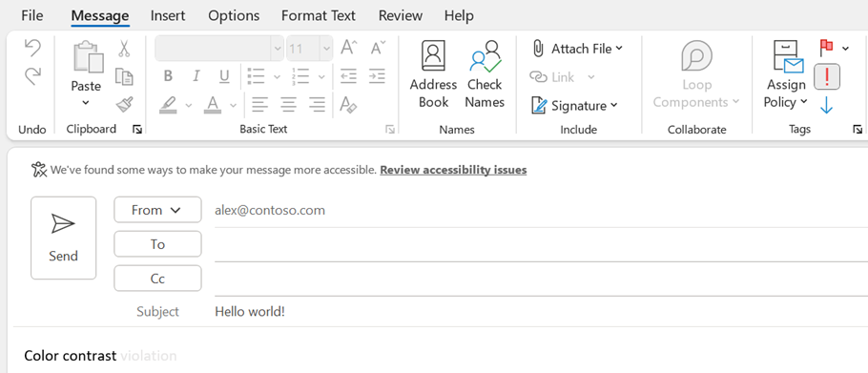The width and height of the screenshot is (868, 373).
Task: Click the Copy icon
Action: pyautogui.click(x=124, y=76)
